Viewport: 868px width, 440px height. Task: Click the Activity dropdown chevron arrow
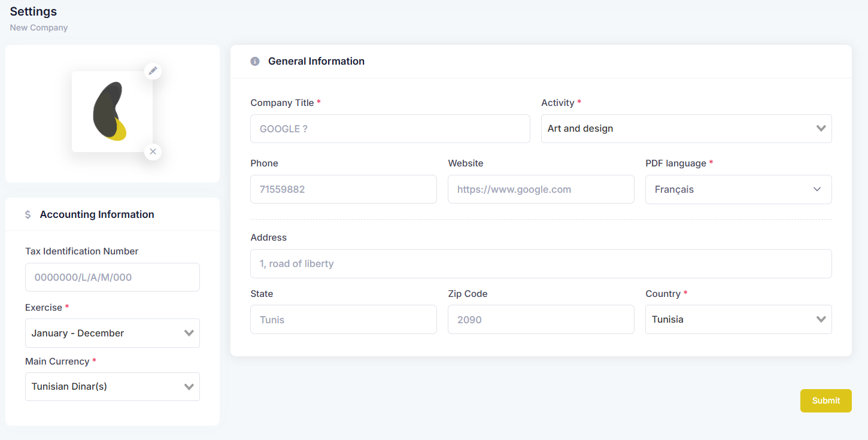(821, 129)
